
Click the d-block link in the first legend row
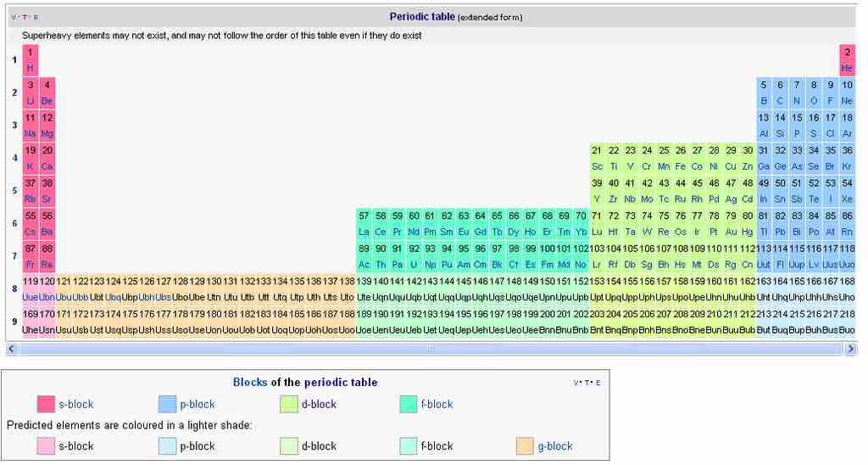point(319,405)
